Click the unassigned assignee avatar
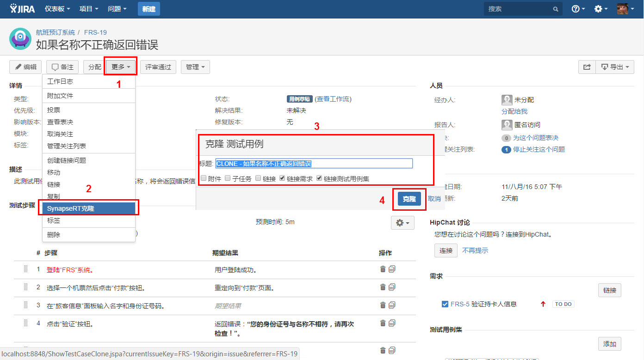Viewport: 644px width, 360px height. [507, 100]
